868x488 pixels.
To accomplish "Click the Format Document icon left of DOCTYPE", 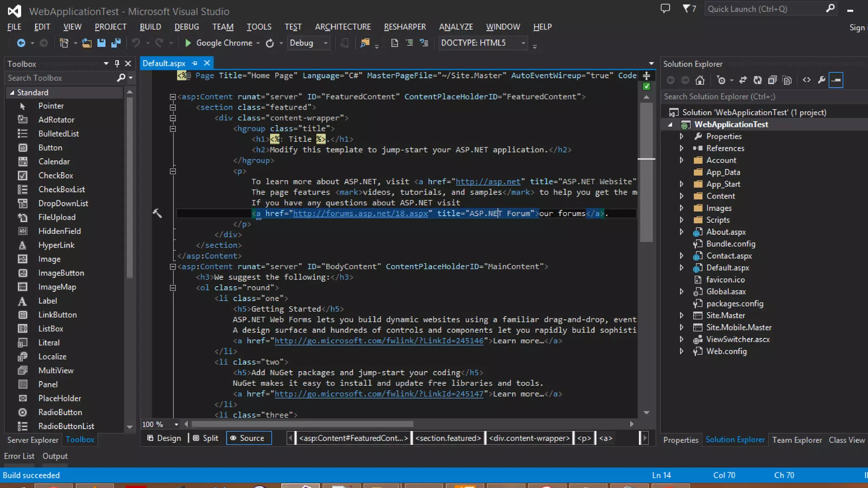I will click(395, 43).
